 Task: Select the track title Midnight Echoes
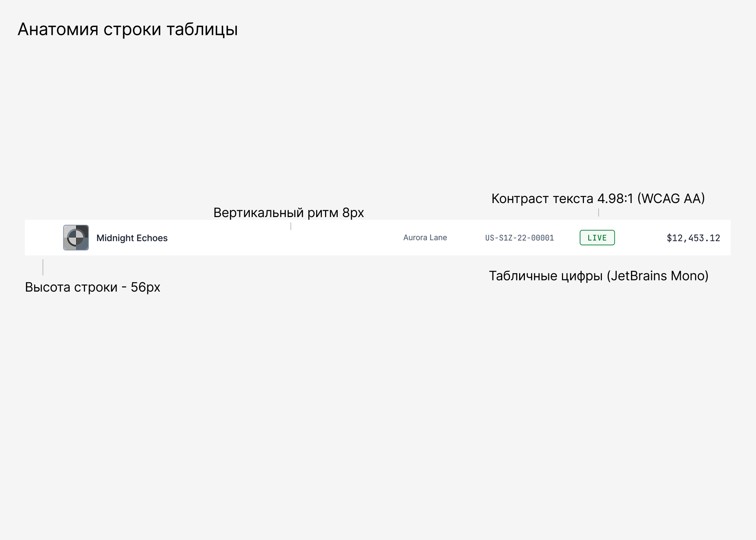pos(132,238)
